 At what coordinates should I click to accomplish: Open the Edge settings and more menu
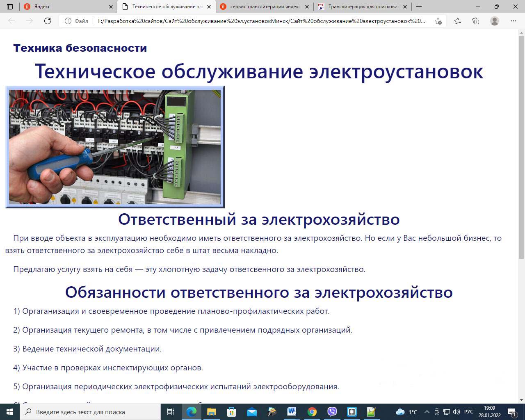point(513,21)
